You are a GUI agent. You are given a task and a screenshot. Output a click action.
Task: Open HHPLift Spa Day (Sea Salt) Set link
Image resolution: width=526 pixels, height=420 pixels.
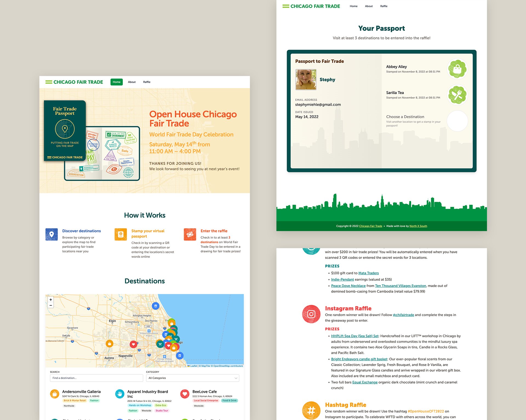355,336
